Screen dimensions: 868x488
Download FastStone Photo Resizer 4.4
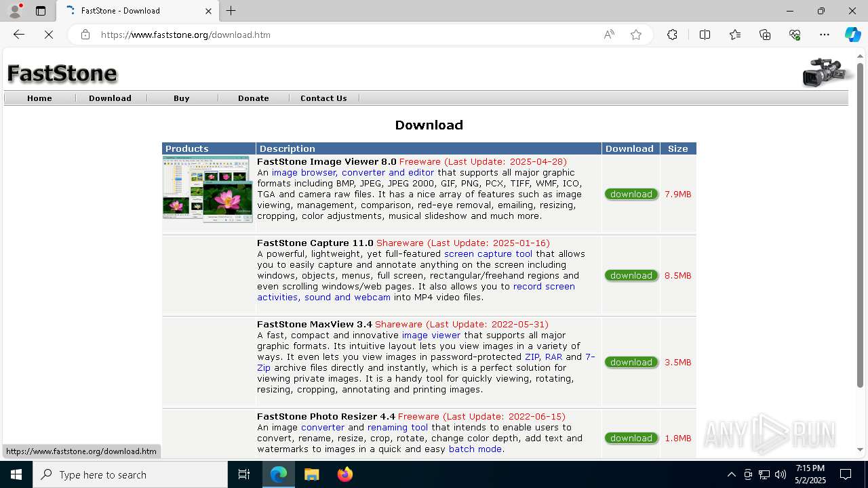pyautogui.click(x=631, y=439)
